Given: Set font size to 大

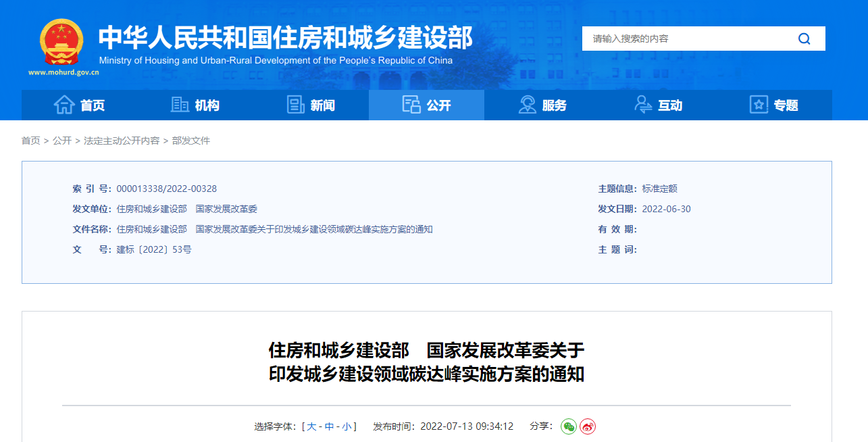Looking at the screenshot, I should [x=311, y=426].
